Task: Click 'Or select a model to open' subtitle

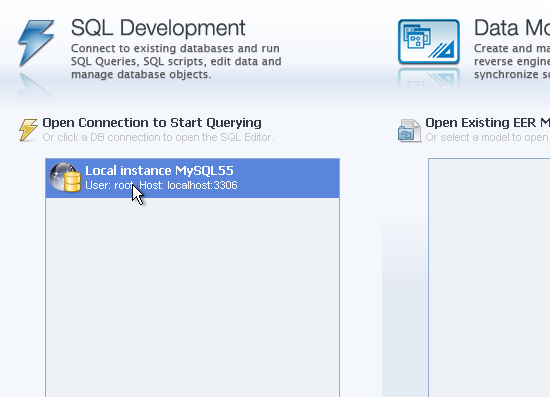Action: click(x=488, y=137)
